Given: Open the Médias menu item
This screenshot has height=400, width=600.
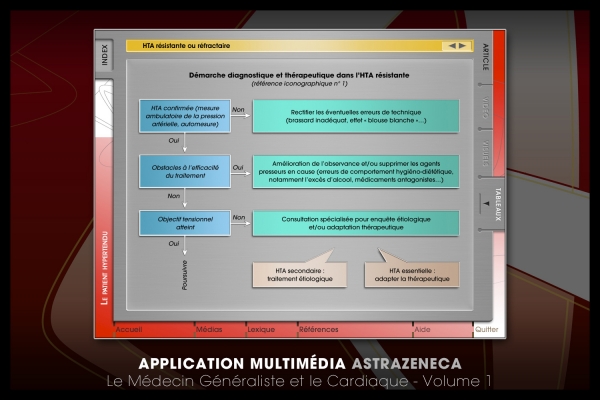Looking at the screenshot, I should click(x=209, y=329).
